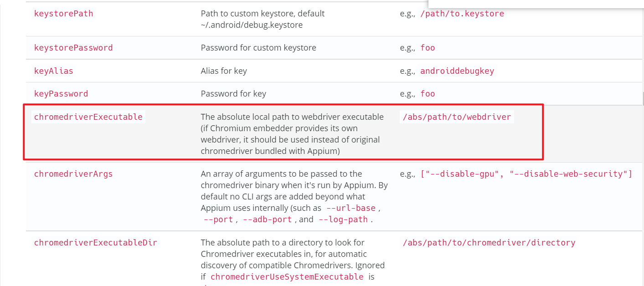The width and height of the screenshot is (644, 286).
Task: Click the /abs/path/to/webdriver example value
Action: click(x=457, y=117)
